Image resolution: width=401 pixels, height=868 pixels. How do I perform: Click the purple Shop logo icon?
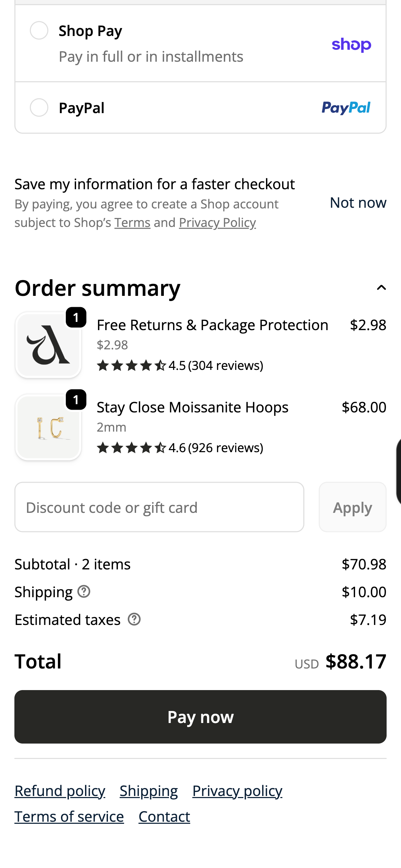[x=351, y=45]
